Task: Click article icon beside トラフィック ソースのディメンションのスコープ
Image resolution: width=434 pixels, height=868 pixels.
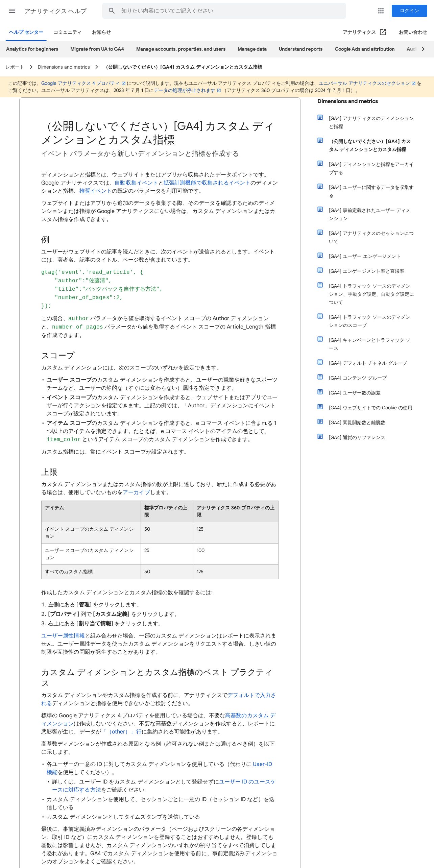Action: 320,316
